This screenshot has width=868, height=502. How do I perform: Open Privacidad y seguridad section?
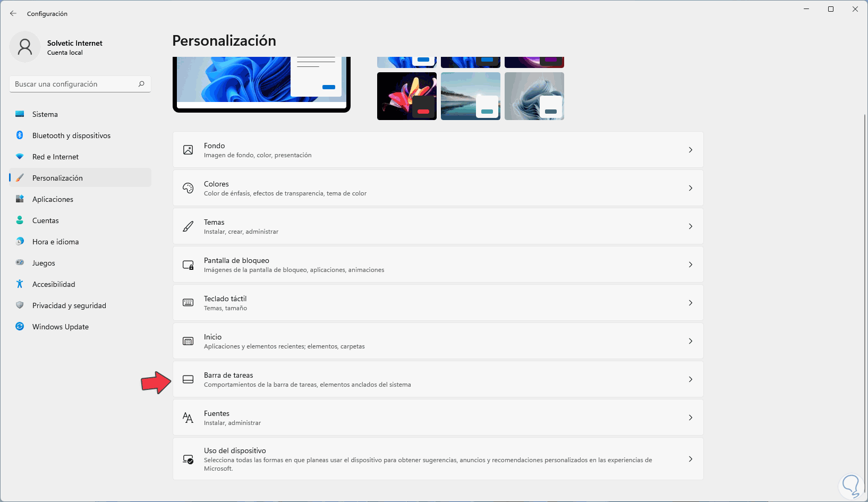pyautogui.click(x=80, y=305)
